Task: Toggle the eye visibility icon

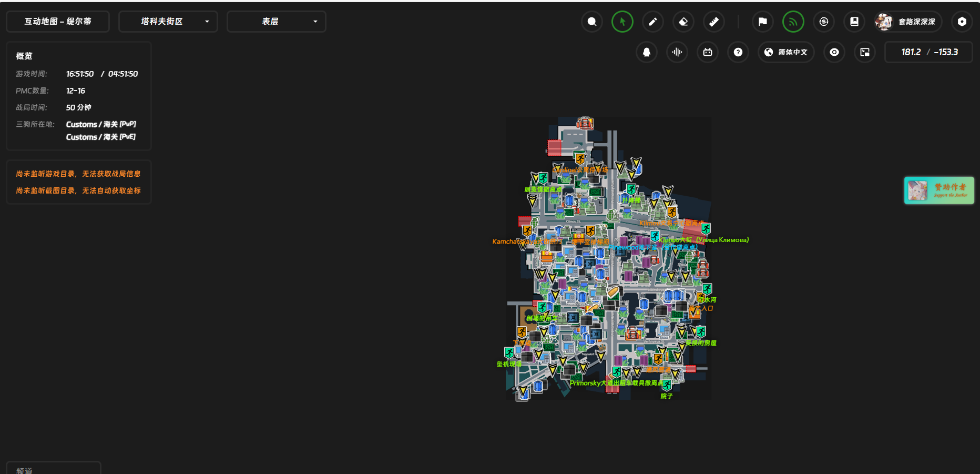Action: (834, 52)
